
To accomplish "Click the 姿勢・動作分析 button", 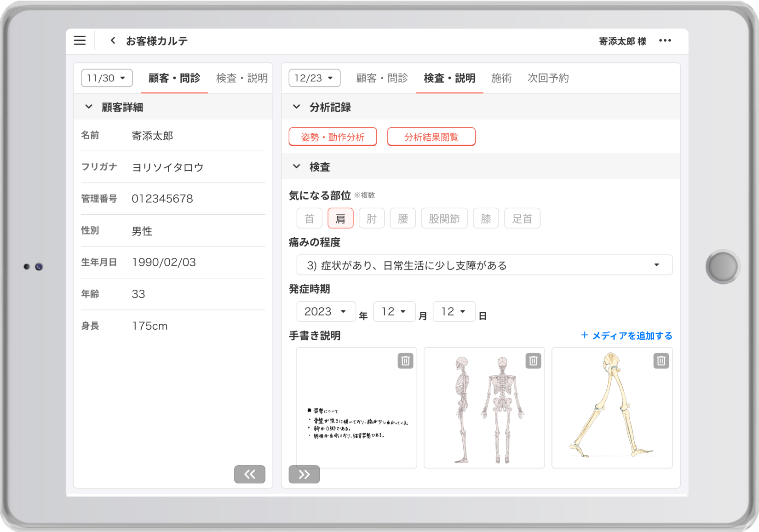I will coord(333,137).
